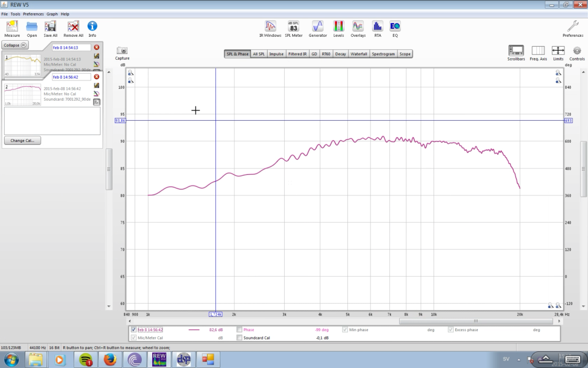This screenshot has width=588, height=368.
Task: Click the Remove All icon
Action: pyautogui.click(x=73, y=26)
